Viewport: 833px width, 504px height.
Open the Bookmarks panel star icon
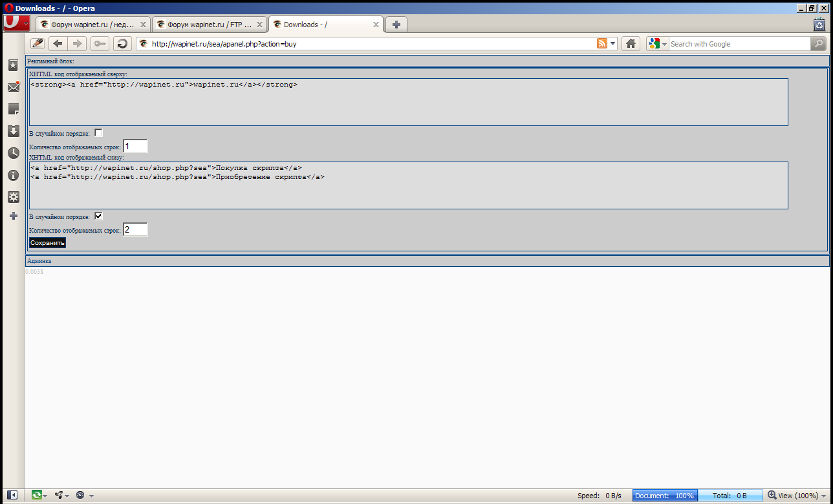(x=13, y=65)
